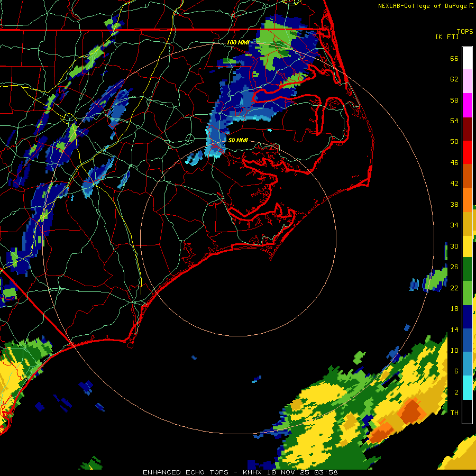Click the TOPS legend title
The image size is (476, 476).
[465, 31]
